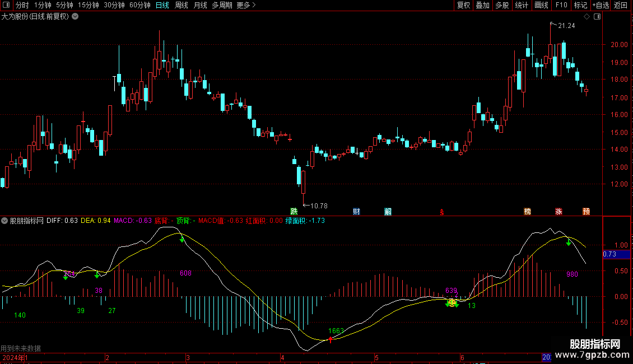Click the 标记 mark button

(x=580, y=5)
